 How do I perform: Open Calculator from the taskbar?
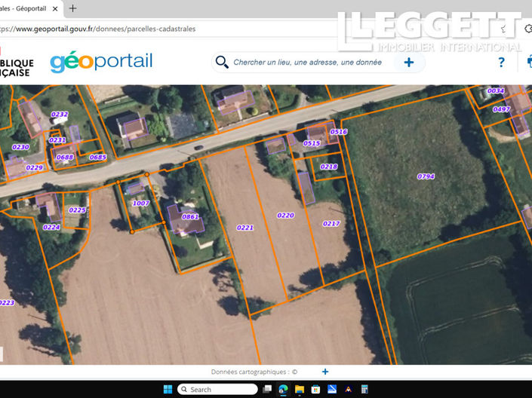click(x=364, y=390)
